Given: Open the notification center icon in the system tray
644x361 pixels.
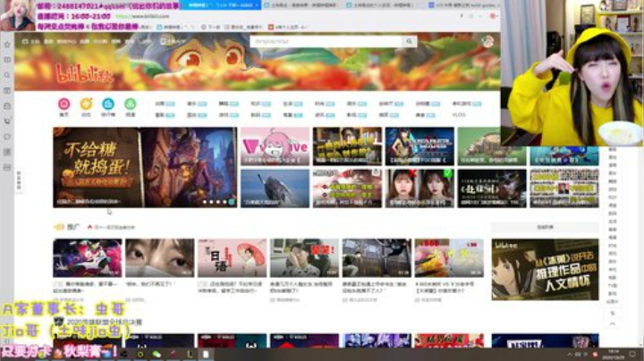Looking at the screenshot, I should tap(632, 355).
